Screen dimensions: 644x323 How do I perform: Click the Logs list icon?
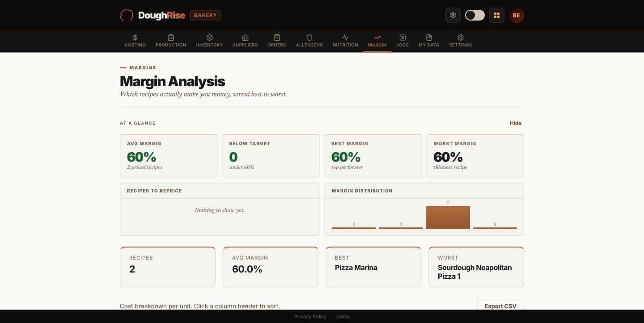coord(402,38)
